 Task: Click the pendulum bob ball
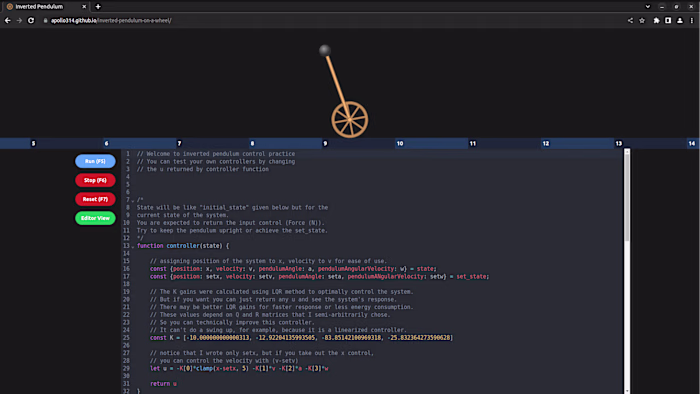[325, 50]
